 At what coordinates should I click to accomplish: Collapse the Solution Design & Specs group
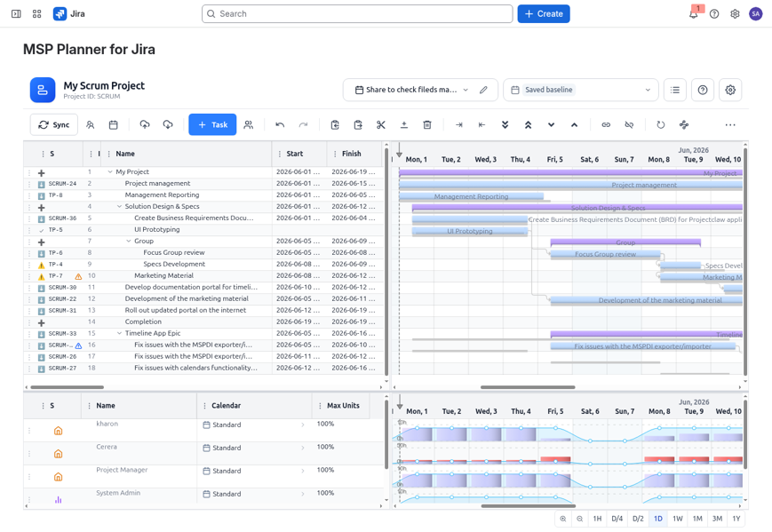(x=119, y=207)
